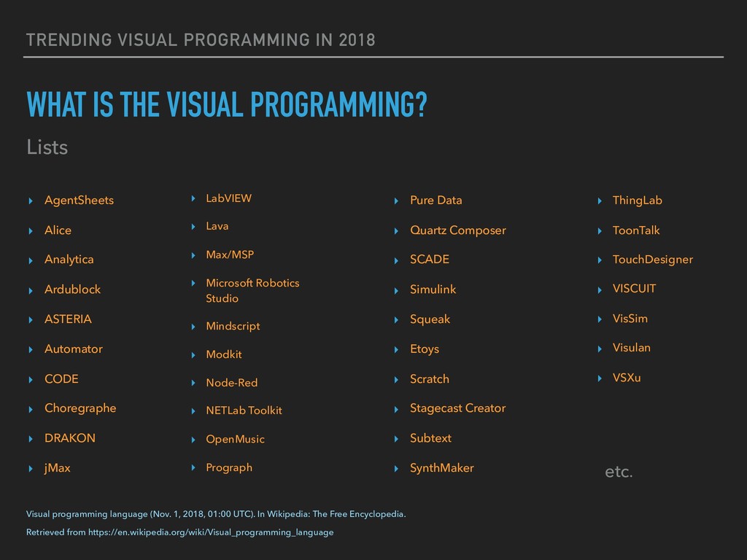Select the Alice list item
The width and height of the screenshot is (747, 560).
point(58,230)
